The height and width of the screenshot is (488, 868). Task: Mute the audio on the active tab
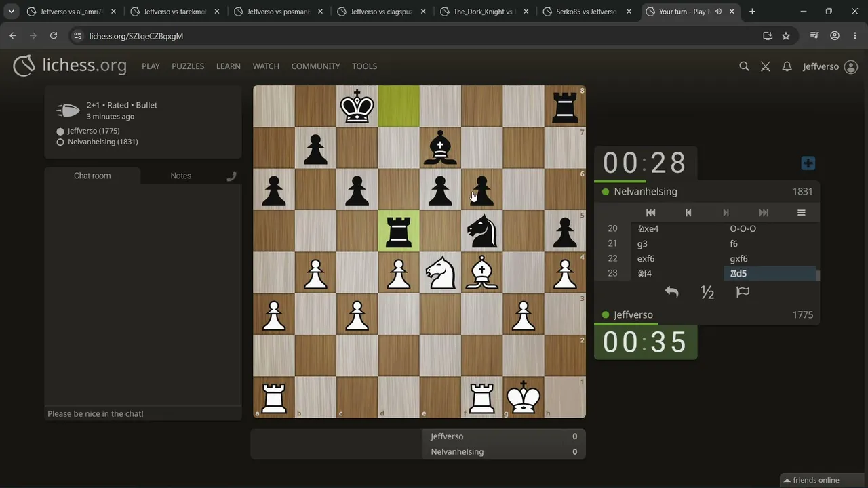(717, 12)
